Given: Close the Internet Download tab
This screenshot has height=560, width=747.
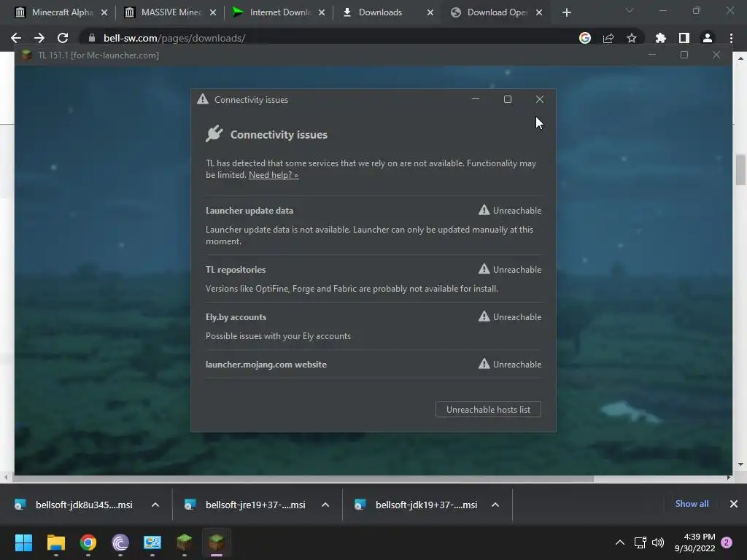Looking at the screenshot, I should (322, 13).
